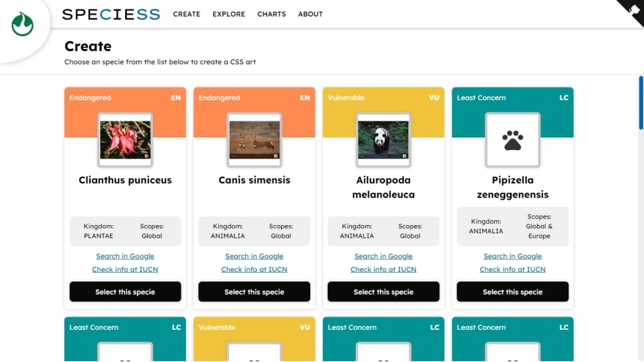
Task: Open the EXPLORE menu item
Action: tap(229, 15)
